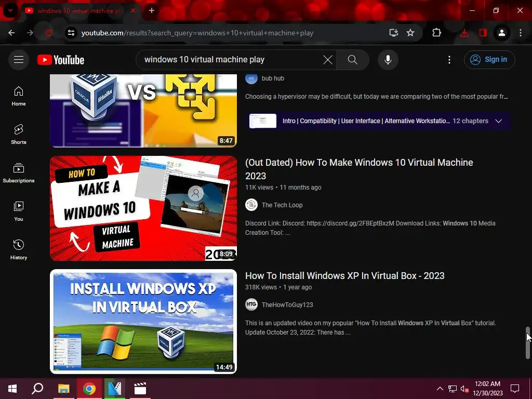Image resolution: width=532 pixels, height=399 pixels.
Task: Click The Tech Loop channel avatar
Action: [x=251, y=205]
